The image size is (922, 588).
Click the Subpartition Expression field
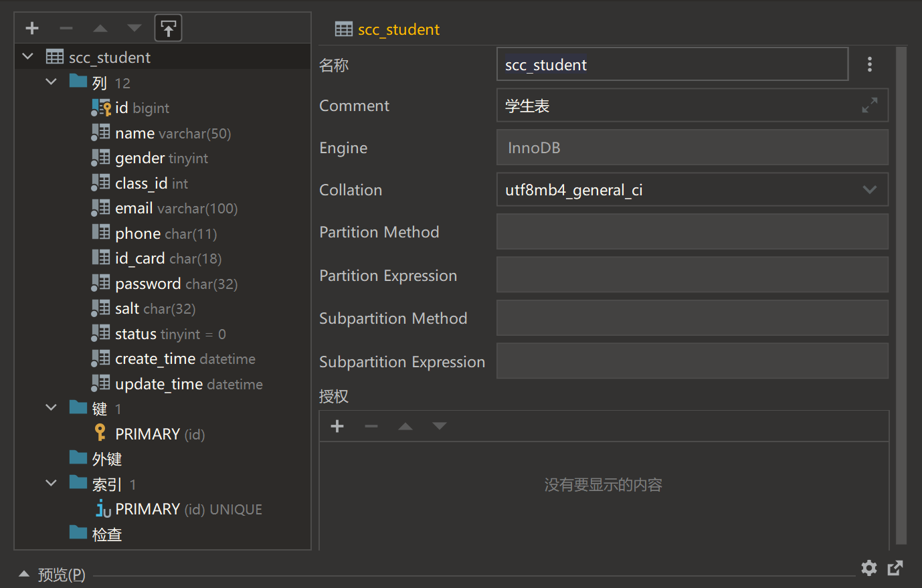(693, 361)
